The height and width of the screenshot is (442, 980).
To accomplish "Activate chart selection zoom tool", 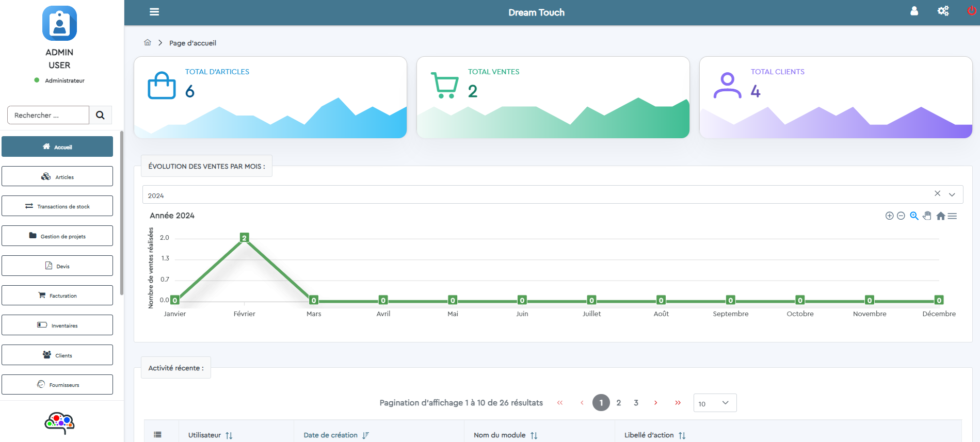I will point(914,216).
